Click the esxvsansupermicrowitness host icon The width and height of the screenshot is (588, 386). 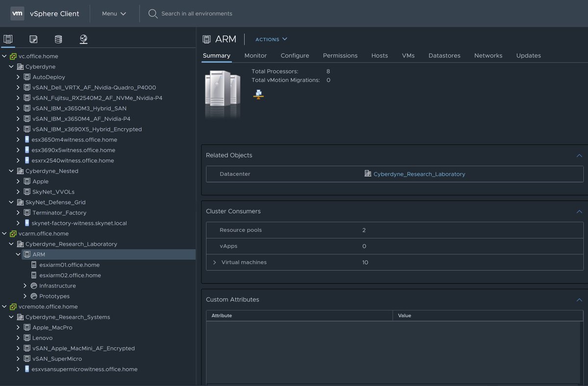27,369
